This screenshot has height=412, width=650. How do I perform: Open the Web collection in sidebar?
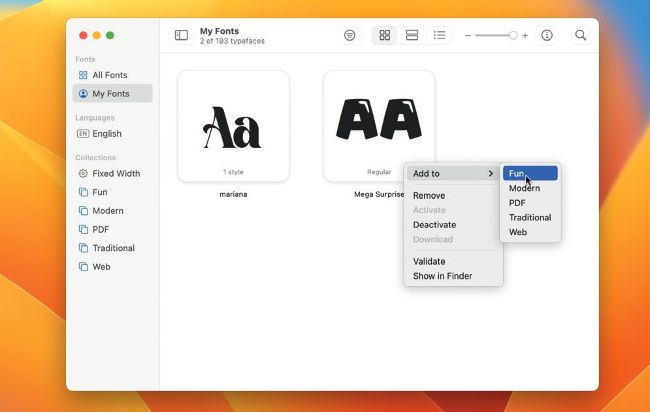[x=112, y=267]
